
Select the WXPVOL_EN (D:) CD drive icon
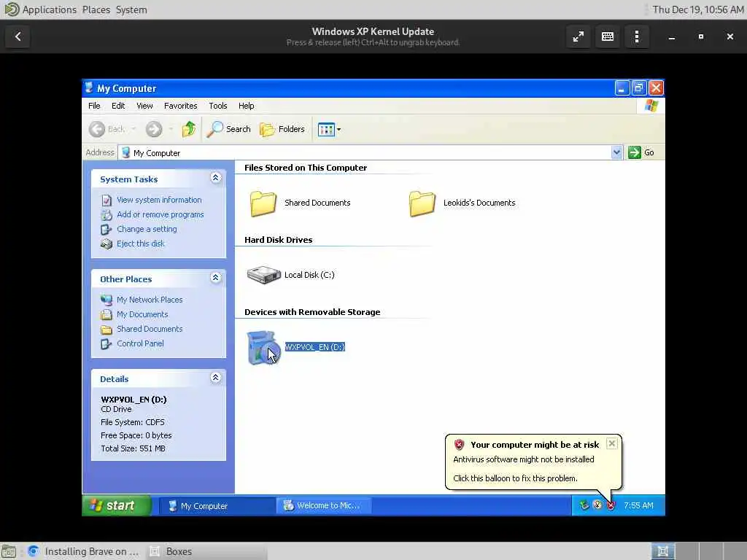(x=262, y=348)
